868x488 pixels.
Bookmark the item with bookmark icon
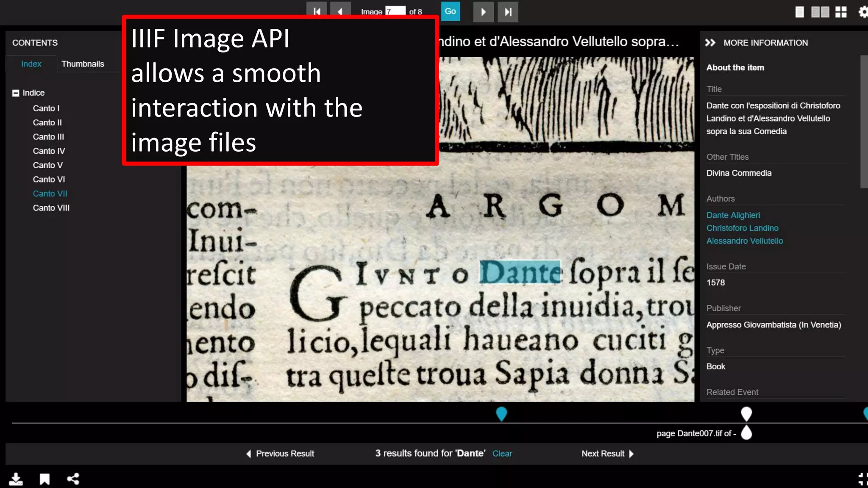click(45, 479)
